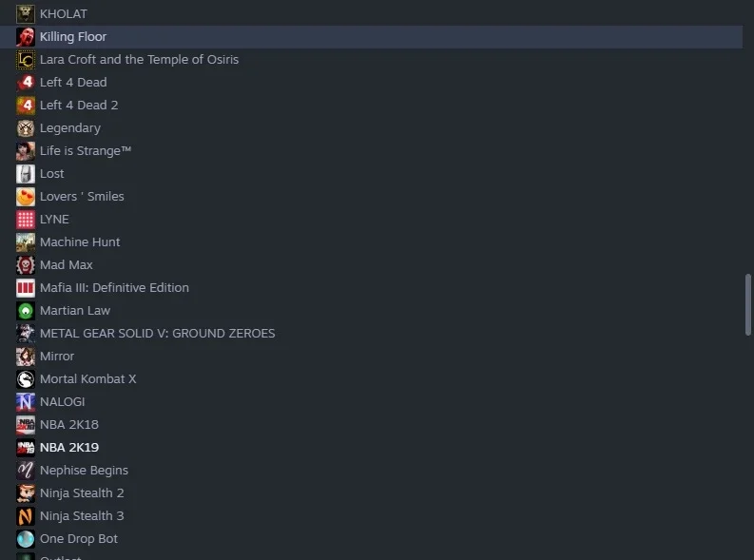This screenshot has height=560, width=754.
Task: Click the library list scrollbar handle
Action: pos(747,305)
